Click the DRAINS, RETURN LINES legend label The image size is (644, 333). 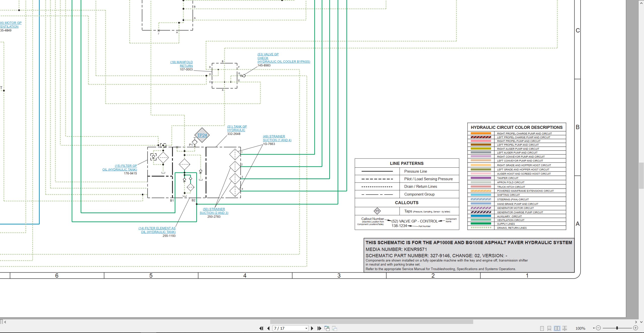512,228
